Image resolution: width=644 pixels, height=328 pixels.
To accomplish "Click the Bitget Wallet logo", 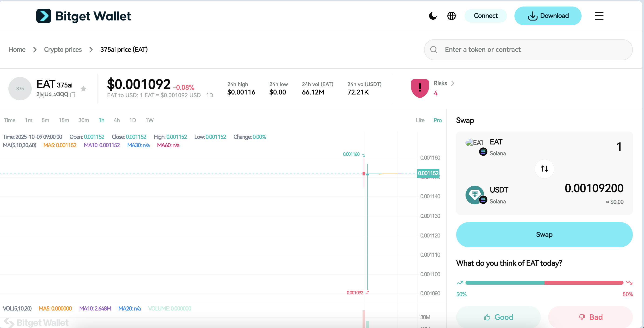I will [x=83, y=16].
